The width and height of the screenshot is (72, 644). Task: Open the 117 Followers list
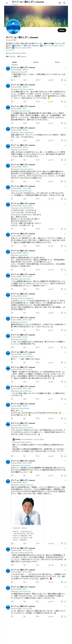(x=22, y=56)
